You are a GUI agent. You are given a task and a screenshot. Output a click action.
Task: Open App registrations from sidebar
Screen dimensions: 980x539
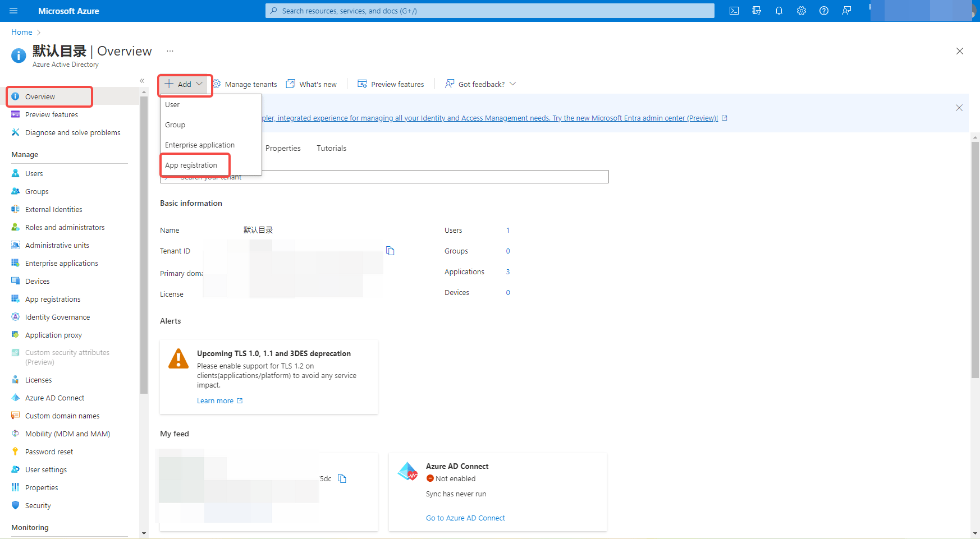coord(53,298)
